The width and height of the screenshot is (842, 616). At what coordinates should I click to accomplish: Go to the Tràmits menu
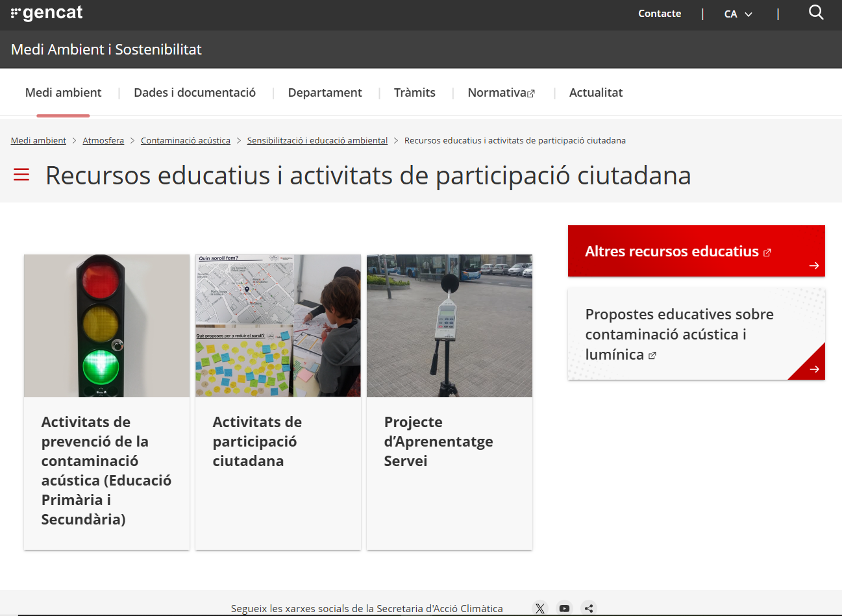point(414,93)
